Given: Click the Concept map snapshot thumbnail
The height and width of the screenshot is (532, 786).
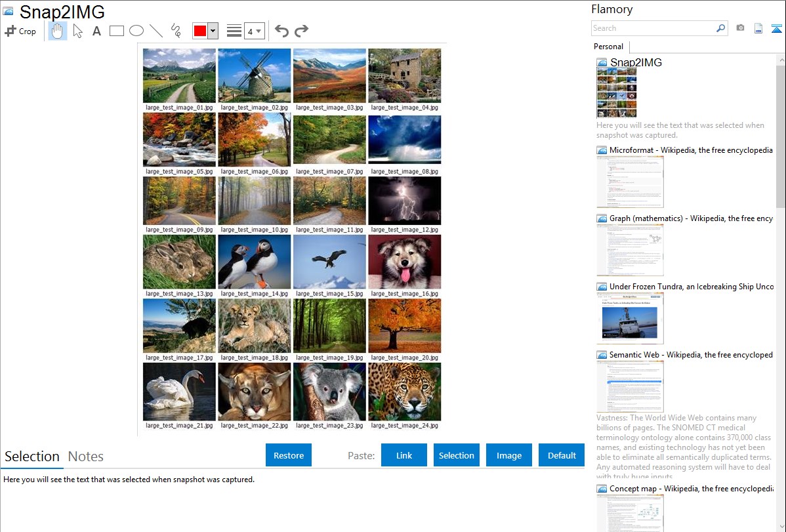Looking at the screenshot, I should click(x=630, y=513).
